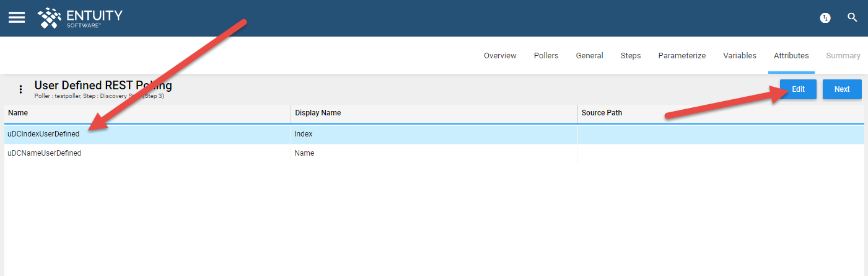
Task: Select the uDCNameUserDefined row
Action: point(434,153)
